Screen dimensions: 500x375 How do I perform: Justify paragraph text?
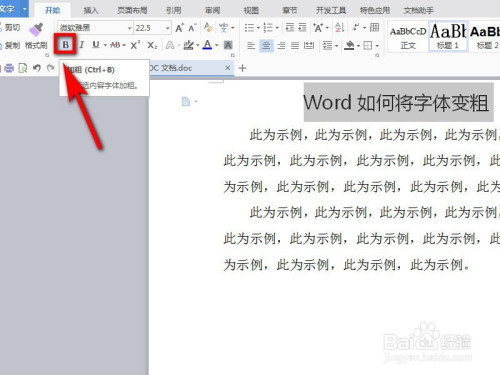(295, 45)
